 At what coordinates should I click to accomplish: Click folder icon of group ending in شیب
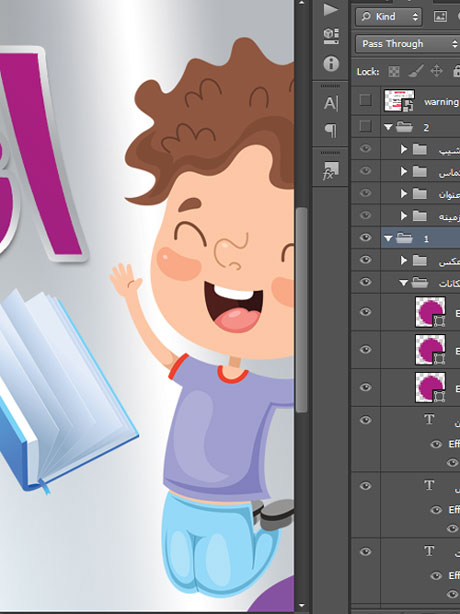coord(420,149)
